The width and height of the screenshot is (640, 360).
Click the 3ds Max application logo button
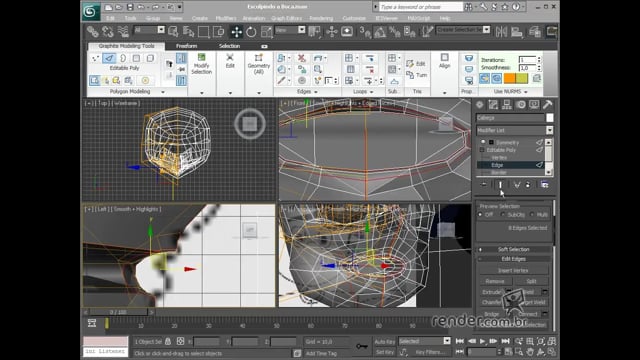coord(90,11)
